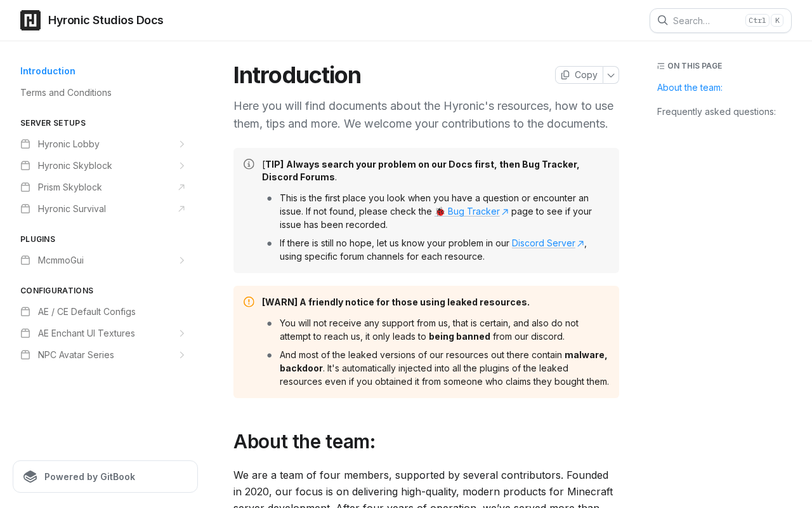Click the Hyronic Survival external link arrow

(x=181, y=209)
